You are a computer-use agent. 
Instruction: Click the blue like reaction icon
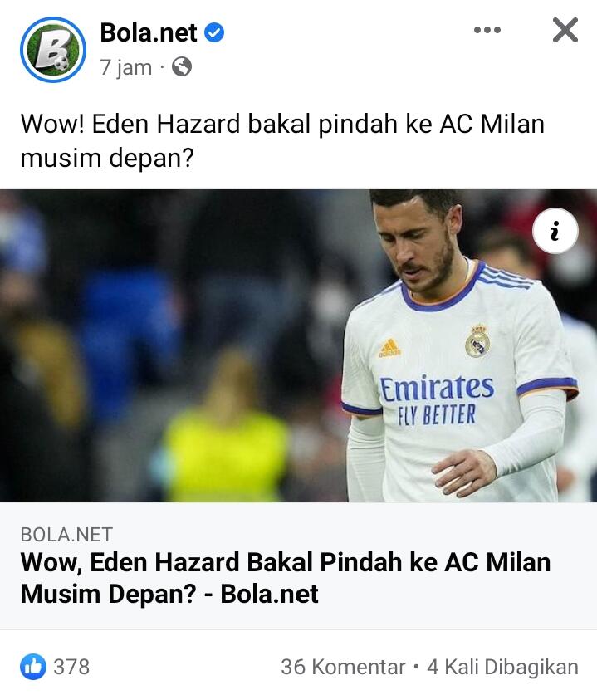[33, 667]
